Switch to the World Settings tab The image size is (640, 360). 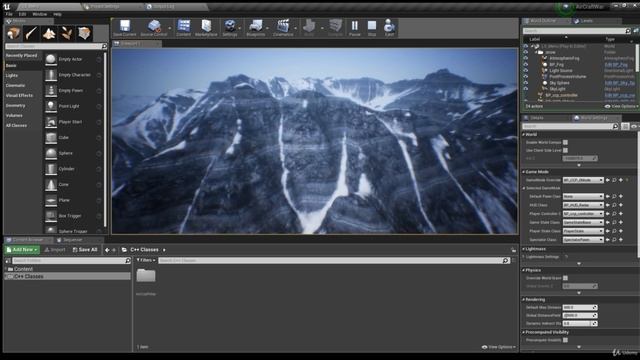(x=595, y=118)
